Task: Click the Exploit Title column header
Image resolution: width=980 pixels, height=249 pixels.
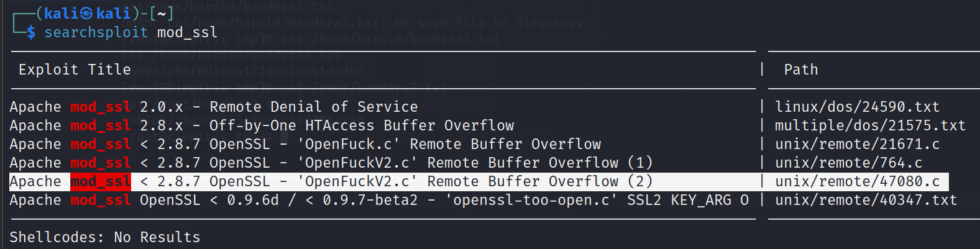Action: pyautogui.click(x=75, y=70)
